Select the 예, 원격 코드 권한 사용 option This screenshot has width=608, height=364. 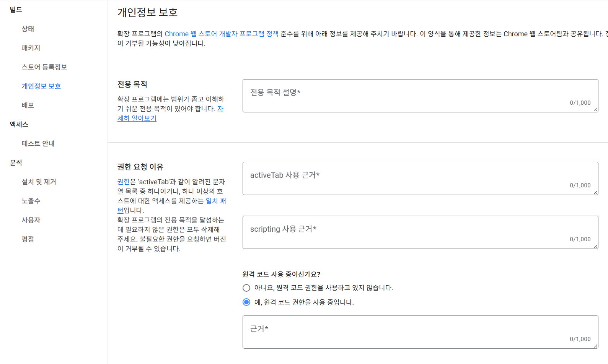(246, 302)
